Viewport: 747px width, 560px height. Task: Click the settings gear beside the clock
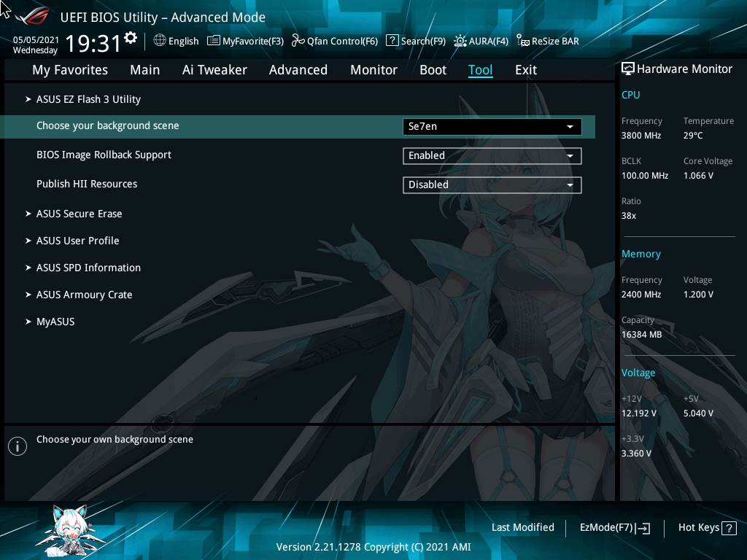coord(131,38)
